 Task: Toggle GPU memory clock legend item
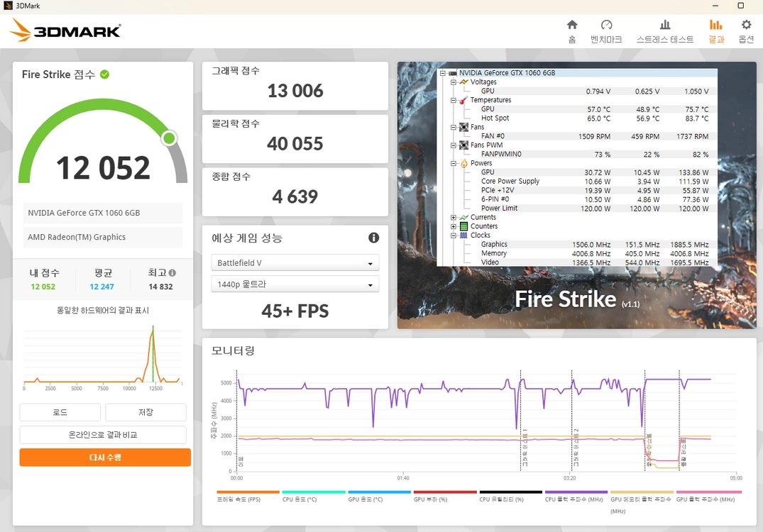[x=642, y=502]
